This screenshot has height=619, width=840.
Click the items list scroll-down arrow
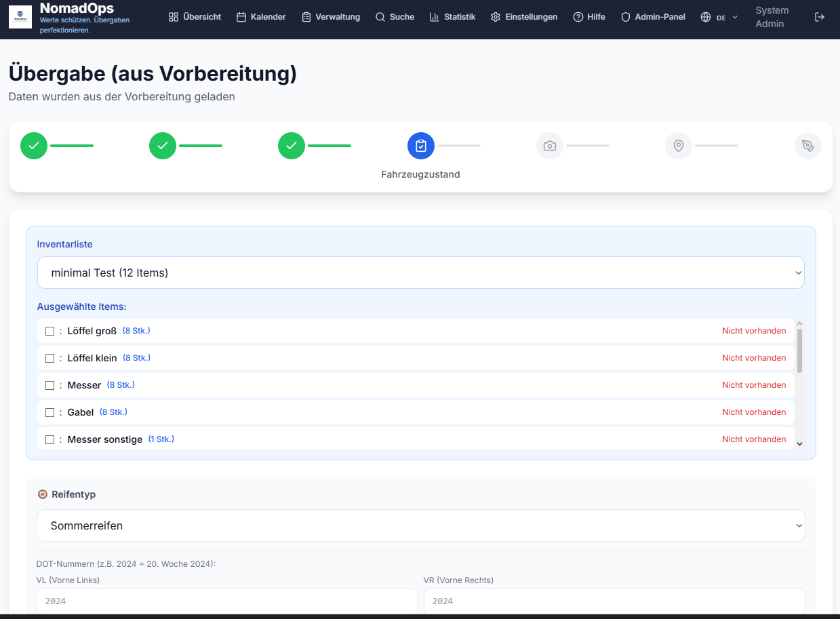click(x=799, y=443)
